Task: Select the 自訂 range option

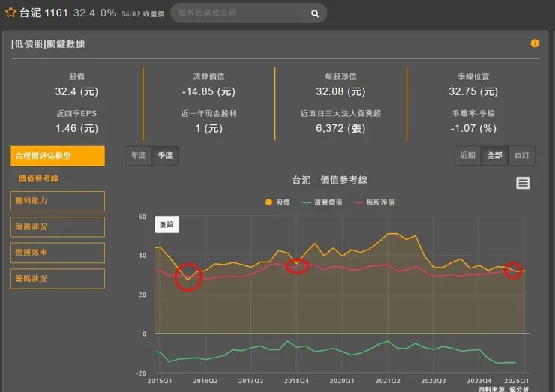Action: [x=522, y=155]
